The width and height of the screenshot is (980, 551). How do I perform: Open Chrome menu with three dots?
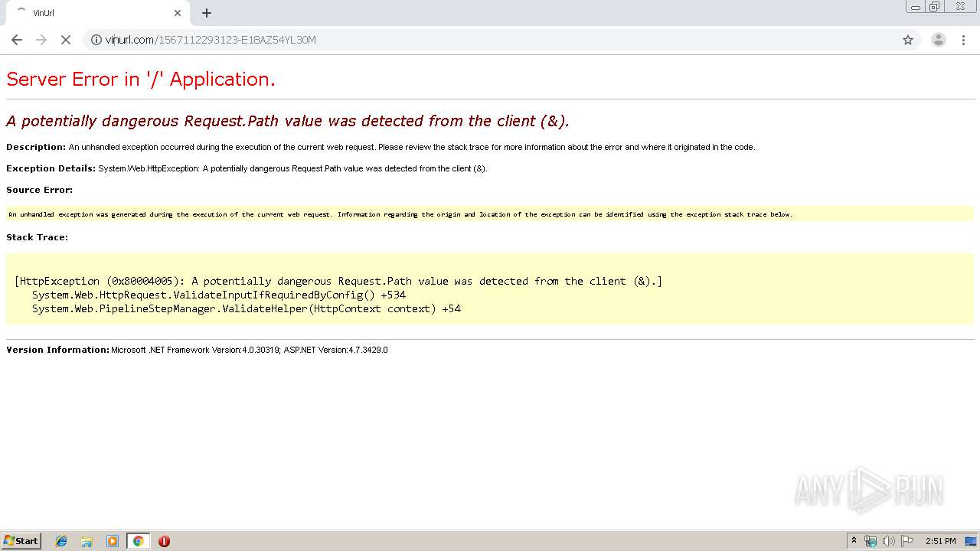[x=963, y=40]
